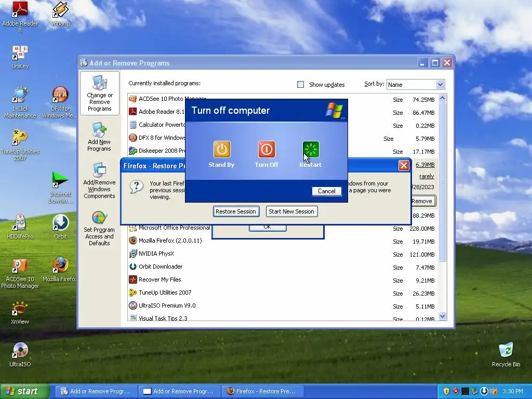Open UniKey desktop shortcut
532x399 pixels.
point(20,57)
